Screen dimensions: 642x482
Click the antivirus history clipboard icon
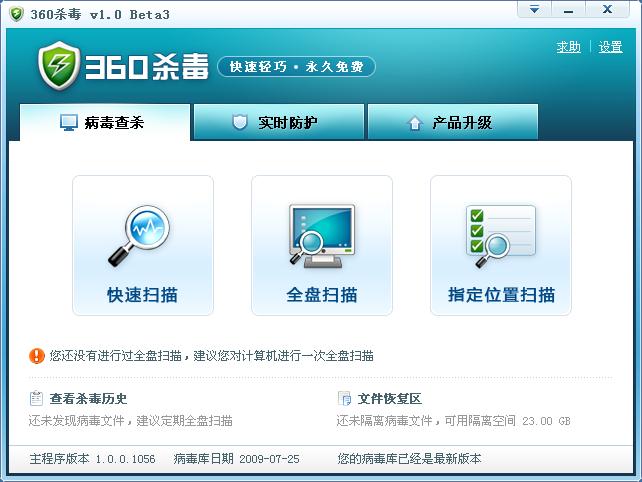point(36,398)
